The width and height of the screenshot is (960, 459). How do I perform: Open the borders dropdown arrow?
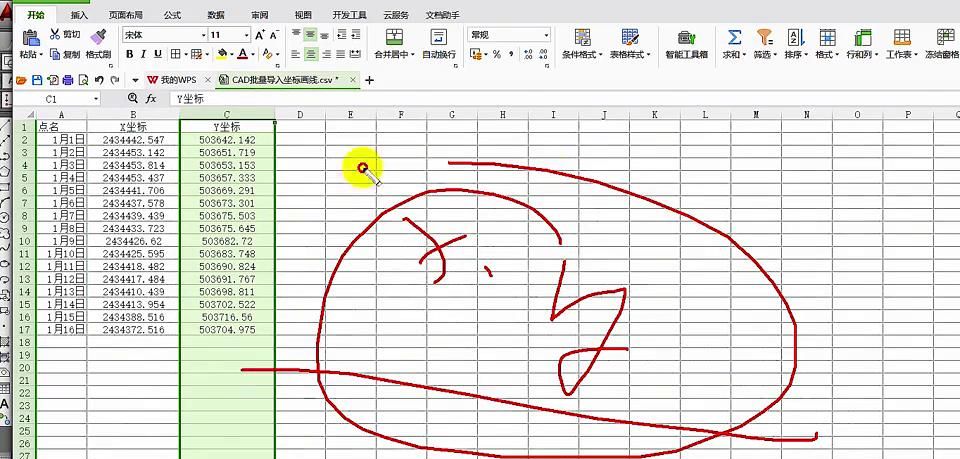point(186,54)
